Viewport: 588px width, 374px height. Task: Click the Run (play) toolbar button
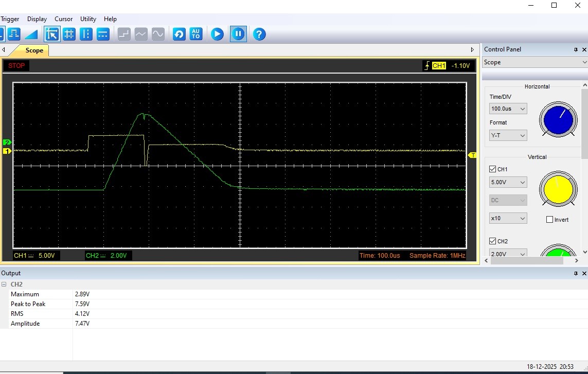click(x=217, y=34)
